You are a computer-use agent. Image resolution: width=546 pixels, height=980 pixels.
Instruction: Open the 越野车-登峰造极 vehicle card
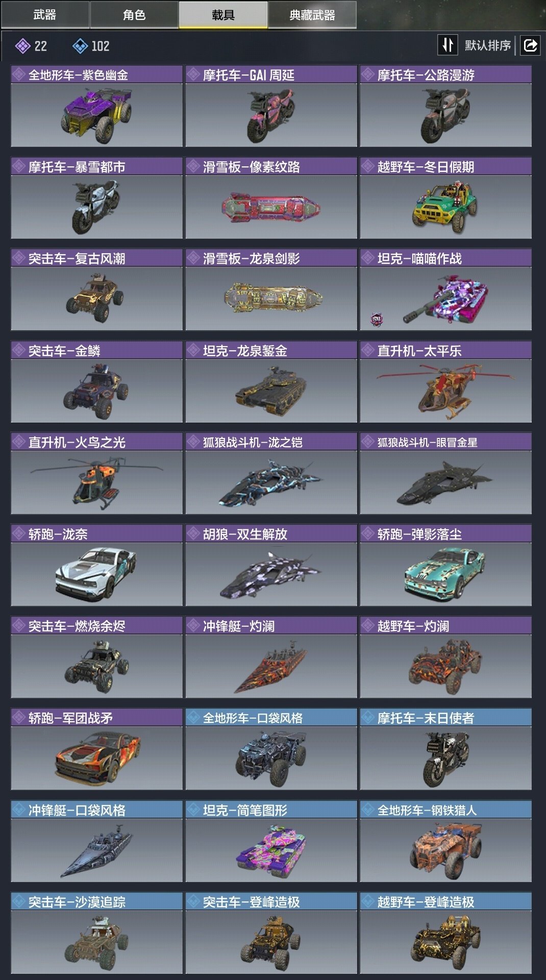pyautogui.click(x=445, y=933)
